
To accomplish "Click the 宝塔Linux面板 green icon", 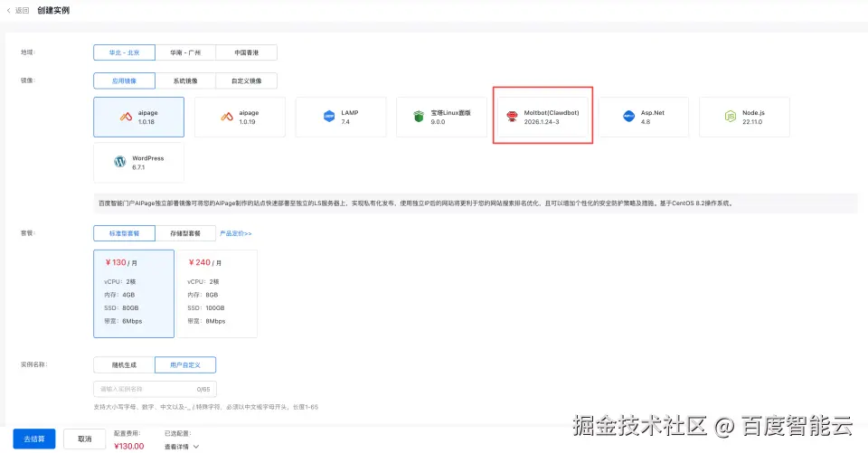I will coord(419,117).
